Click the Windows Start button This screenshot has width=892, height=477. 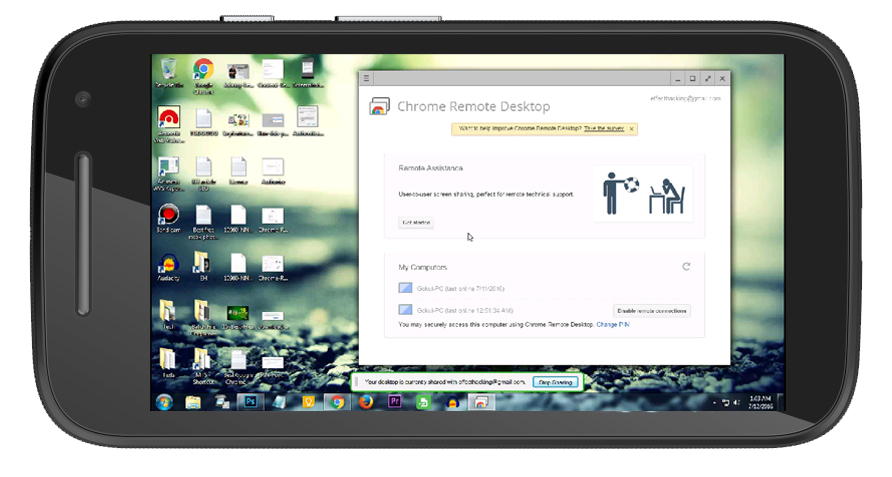164,402
